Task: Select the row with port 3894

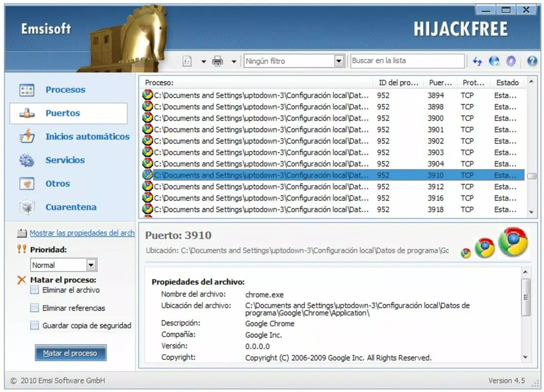Action: [333, 95]
